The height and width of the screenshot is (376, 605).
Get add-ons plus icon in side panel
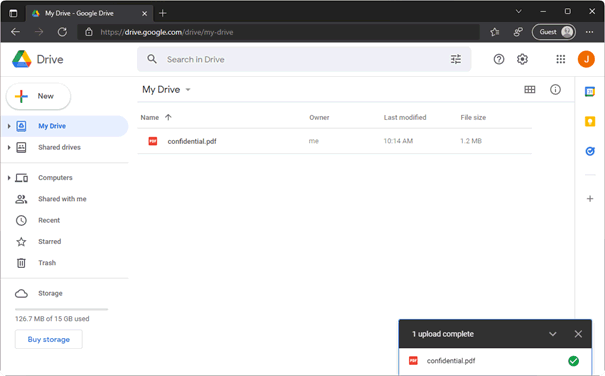590,199
